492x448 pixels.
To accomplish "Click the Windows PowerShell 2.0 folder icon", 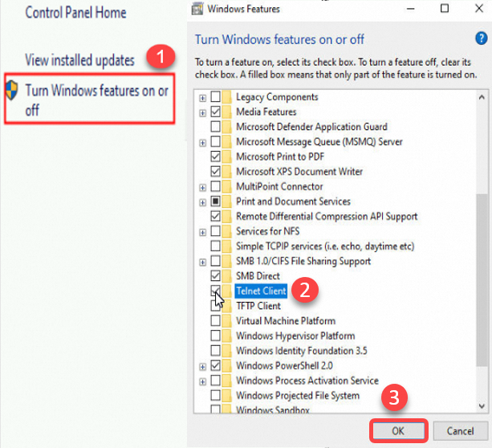I will tap(226, 366).
